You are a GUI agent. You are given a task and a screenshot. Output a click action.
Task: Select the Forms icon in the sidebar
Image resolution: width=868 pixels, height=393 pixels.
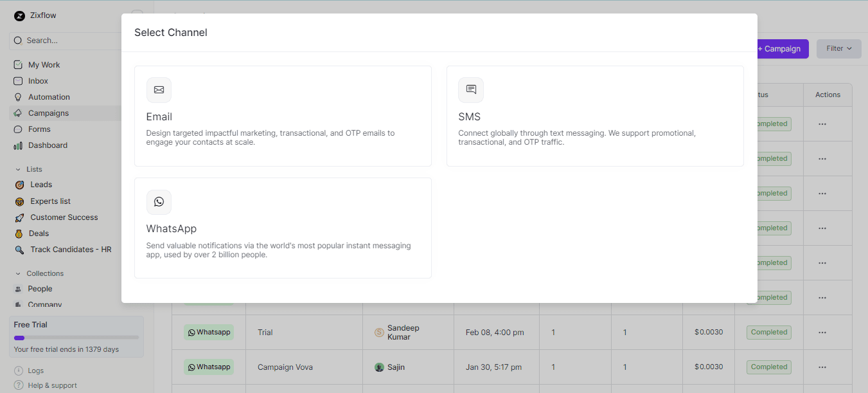coord(19,129)
